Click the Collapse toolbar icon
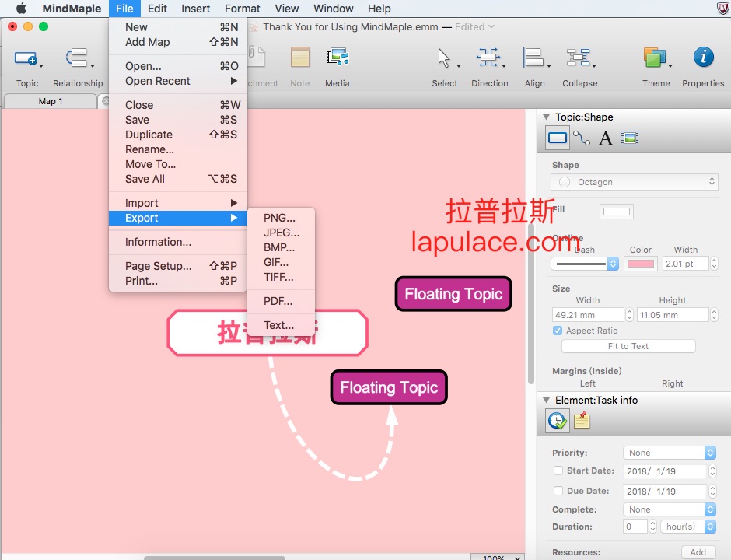This screenshot has height=560, width=731. pyautogui.click(x=578, y=58)
